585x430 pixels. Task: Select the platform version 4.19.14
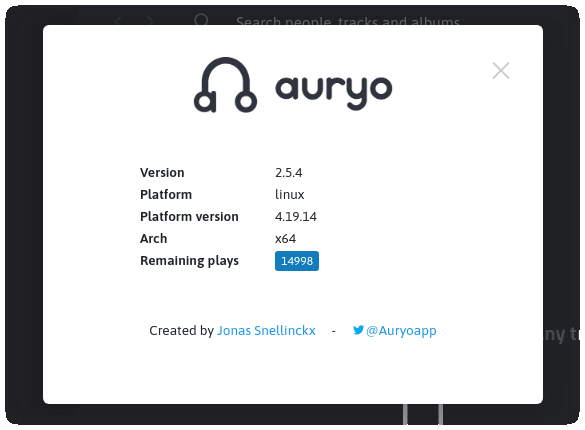click(295, 216)
